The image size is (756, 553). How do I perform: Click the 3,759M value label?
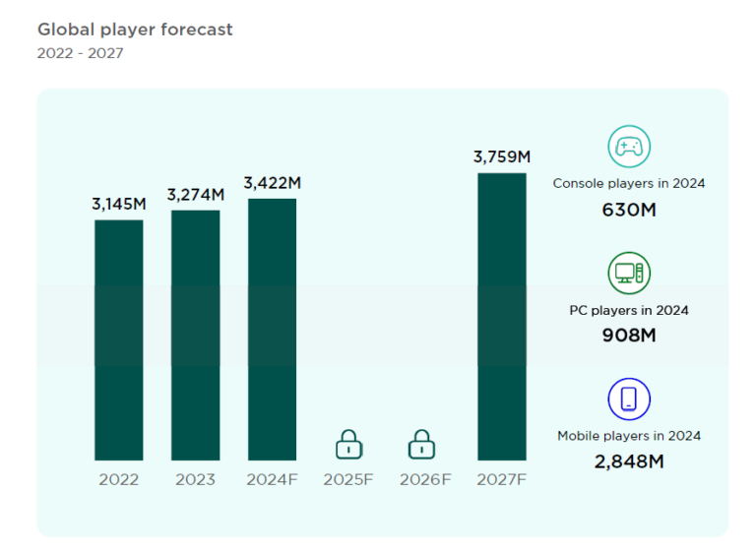[502, 157]
